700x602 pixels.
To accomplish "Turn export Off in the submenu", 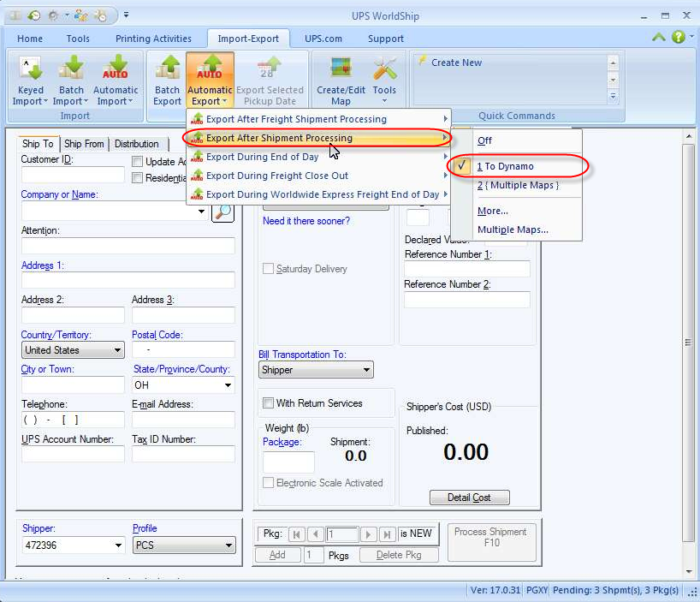I will 517,140.
